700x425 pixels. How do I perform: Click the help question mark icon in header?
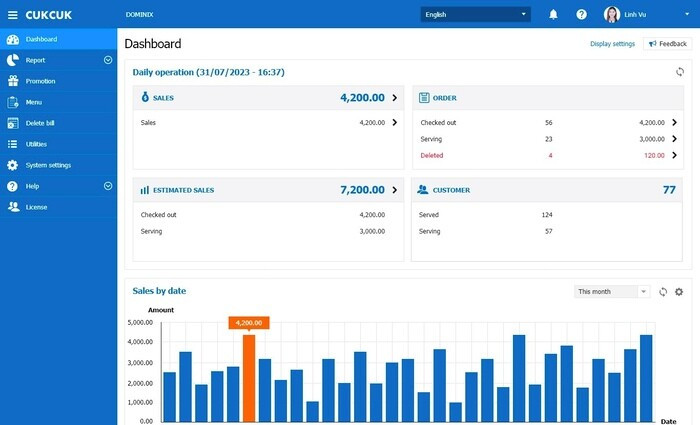pos(581,14)
